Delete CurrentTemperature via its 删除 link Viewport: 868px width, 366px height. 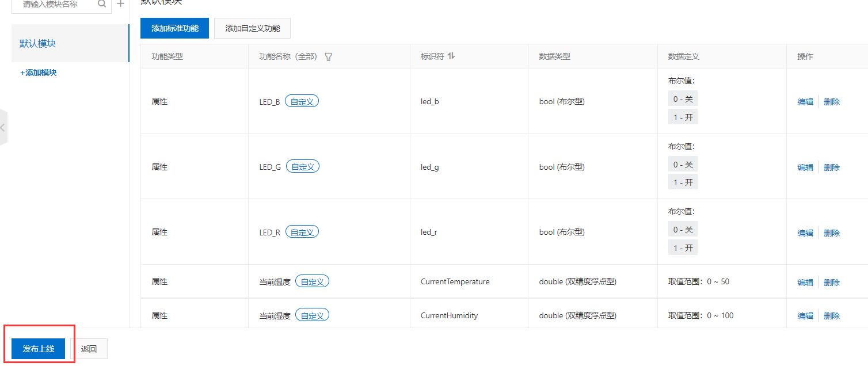point(832,281)
